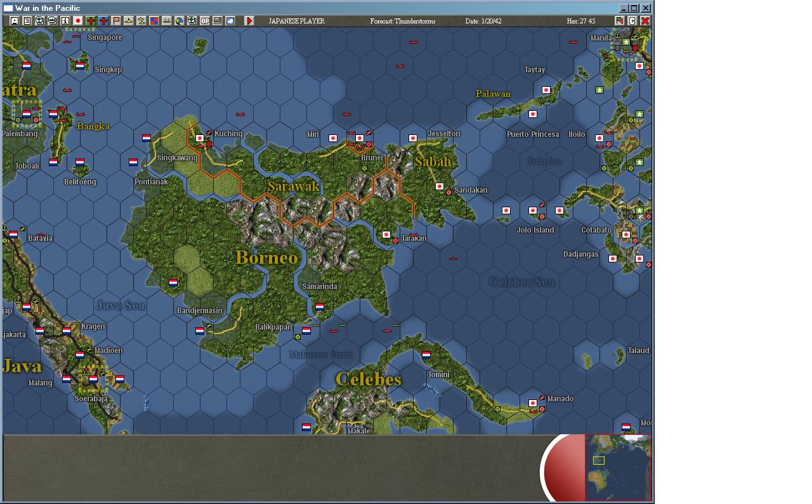Select the Japanese flag unit at Sandakan
The image size is (812, 504).
click(x=440, y=186)
